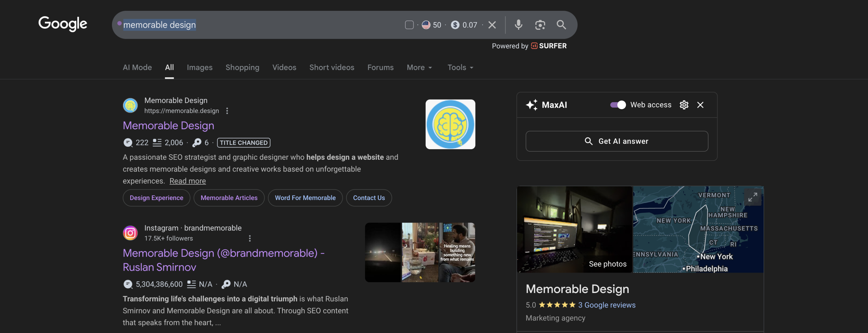Click the search magnifier icon

(561, 25)
